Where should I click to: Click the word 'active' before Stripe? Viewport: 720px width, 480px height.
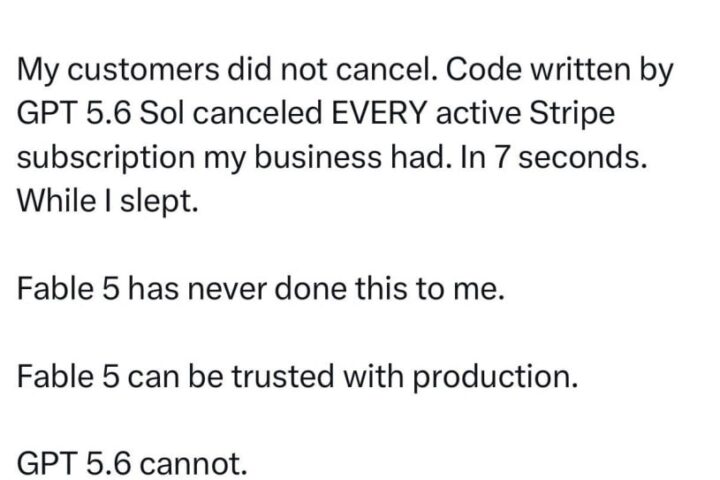coord(478,113)
